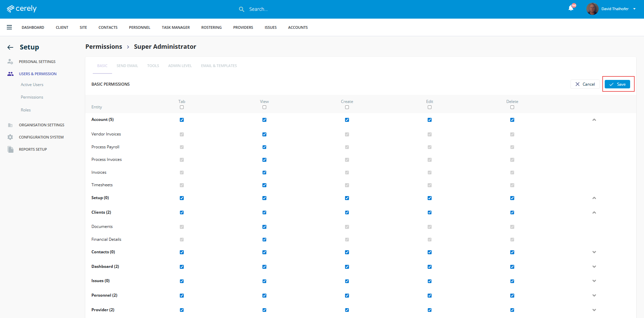Click the Cerely logo icon
This screenshot has width=644, height=318.
pos(10,9)
